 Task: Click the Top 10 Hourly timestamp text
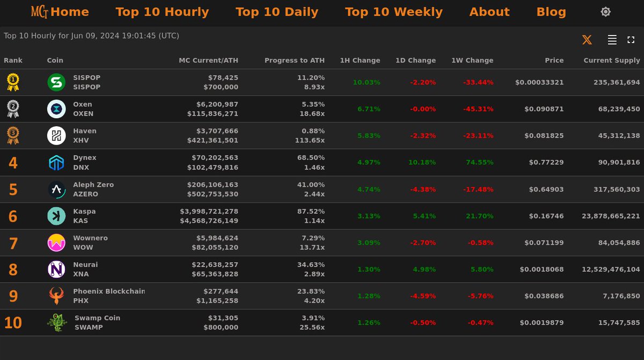(91, 36)
